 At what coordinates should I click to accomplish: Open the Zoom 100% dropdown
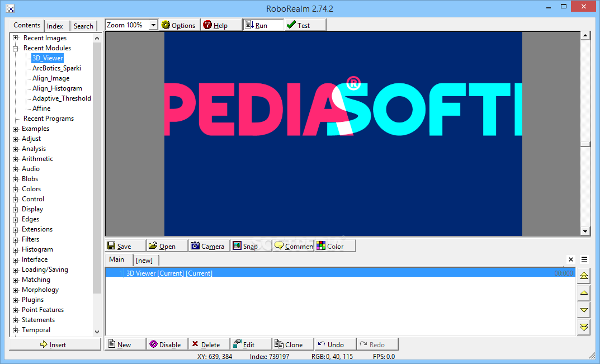coord(153,25)
